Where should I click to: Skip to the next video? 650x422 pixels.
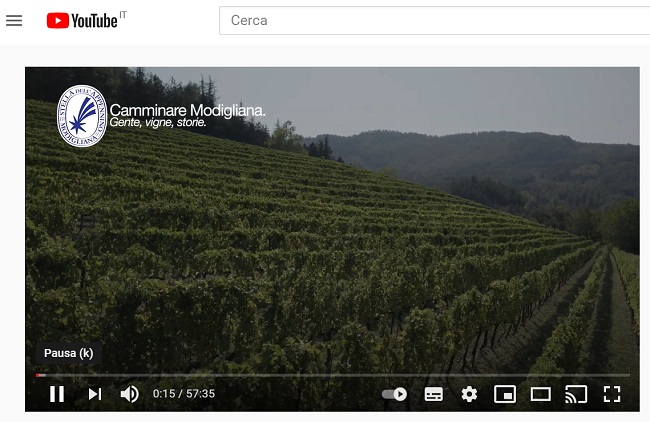tap(95, 394)
